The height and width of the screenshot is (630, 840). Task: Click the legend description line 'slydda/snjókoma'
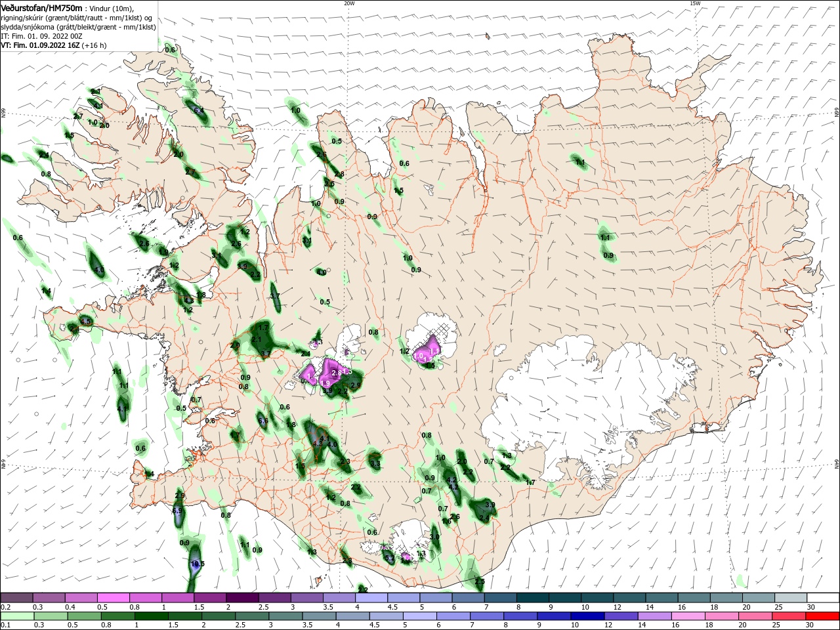click(78, 27)
